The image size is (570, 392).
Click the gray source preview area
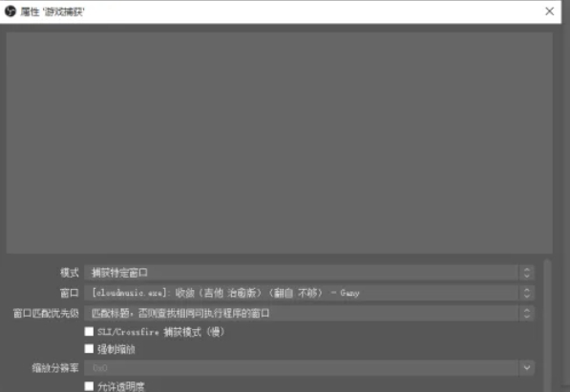[x=279, y=143]
